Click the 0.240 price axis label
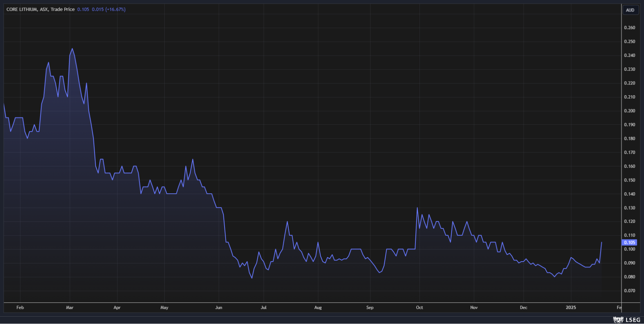The image size is (644, 324). [x=630, y=56]
